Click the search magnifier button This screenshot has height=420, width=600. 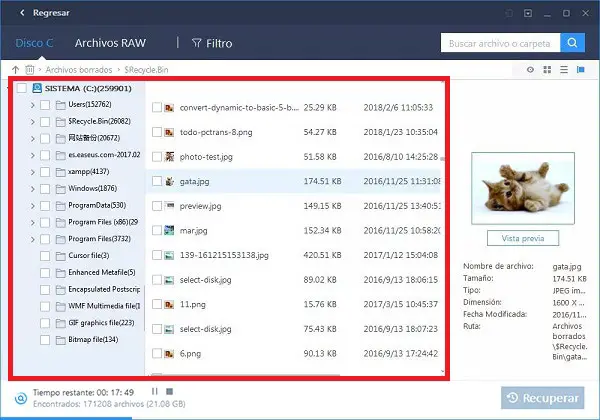tap(572, 42)
